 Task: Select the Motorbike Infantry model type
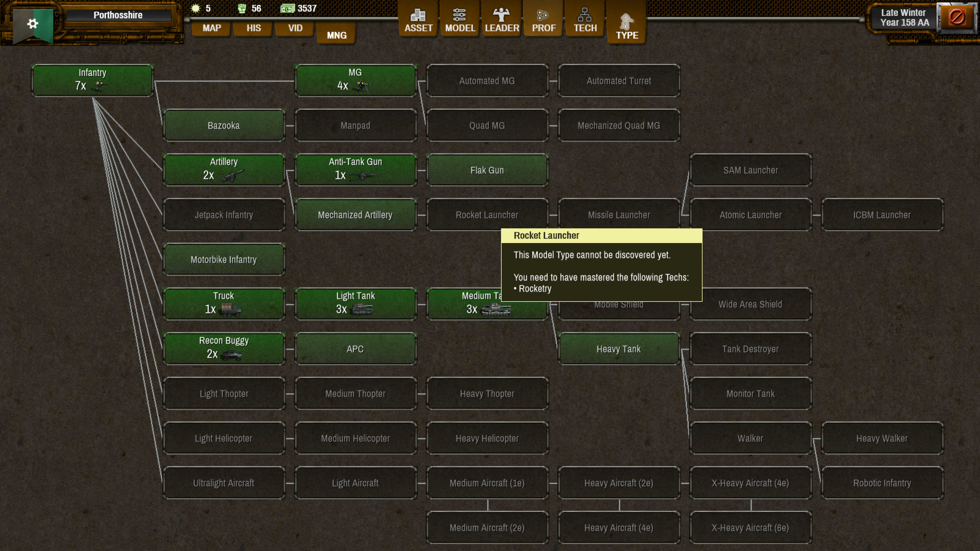224,259
